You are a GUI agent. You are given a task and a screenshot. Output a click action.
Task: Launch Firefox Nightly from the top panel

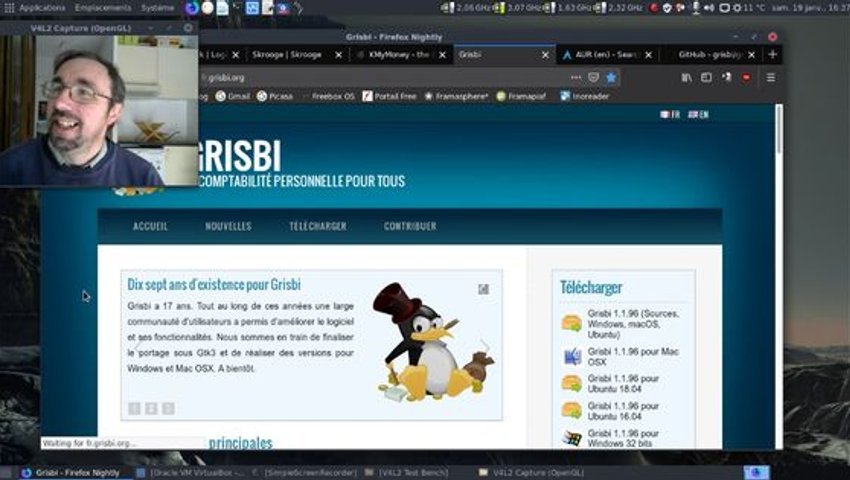[x=192, y=8]
